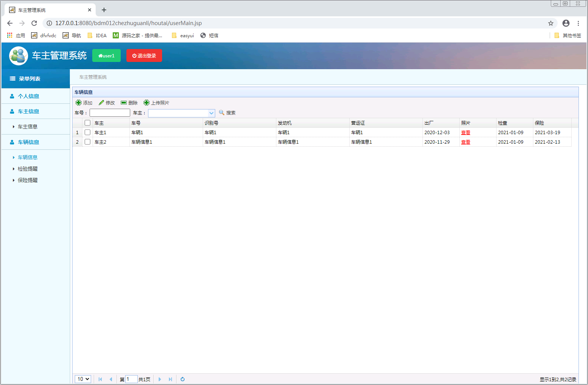Sort by 发动机 column header

[312, 123]
